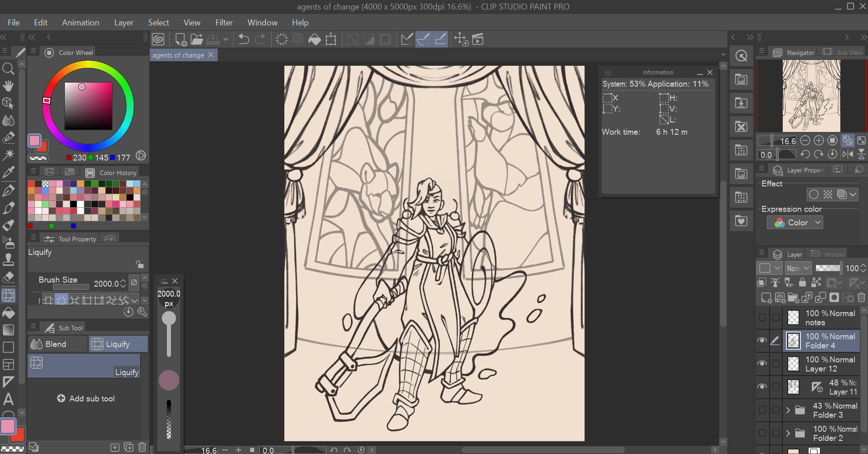Select the Zoom magnifier tool

[x=8, y=68]
